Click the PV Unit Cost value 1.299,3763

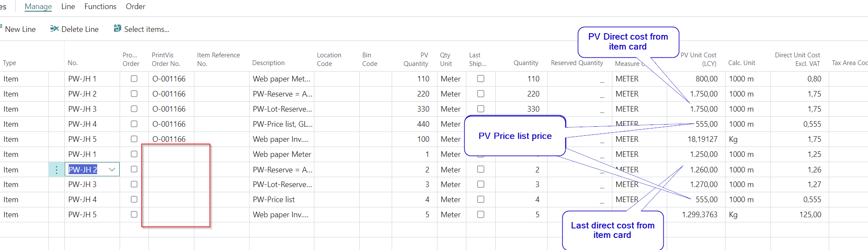coord(700,215)
